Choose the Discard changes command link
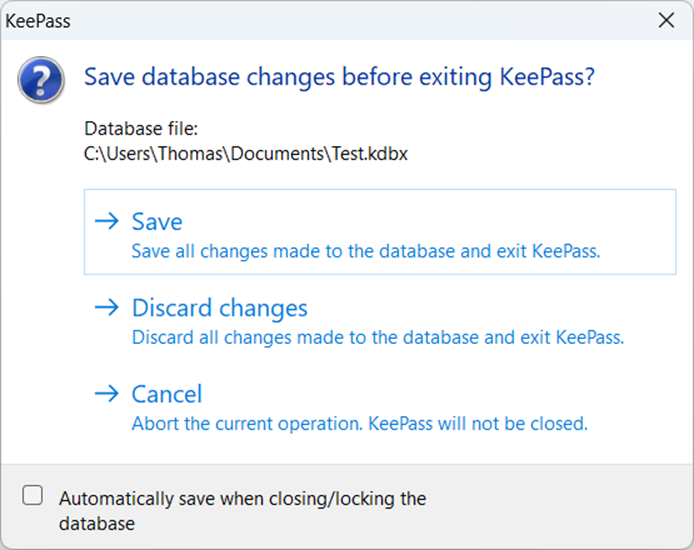Viewport: 694px width, 550px height. click(219, 308)
